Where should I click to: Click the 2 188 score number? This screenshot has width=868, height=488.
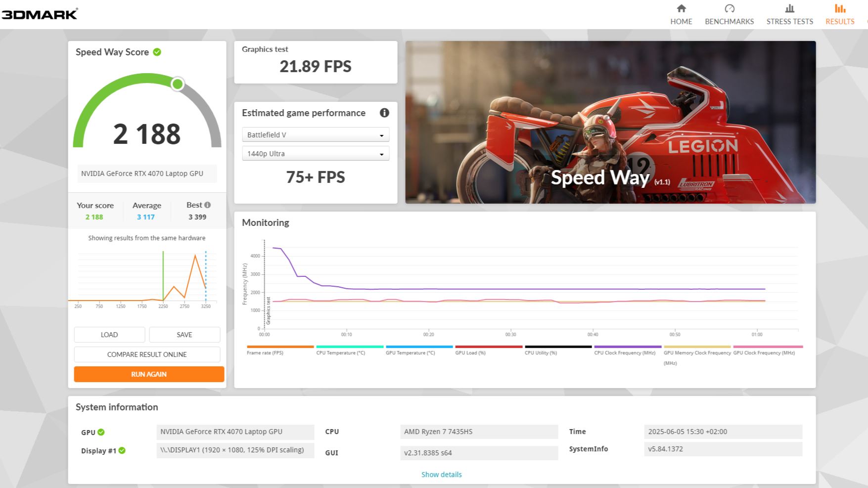(x=147, y=134)
